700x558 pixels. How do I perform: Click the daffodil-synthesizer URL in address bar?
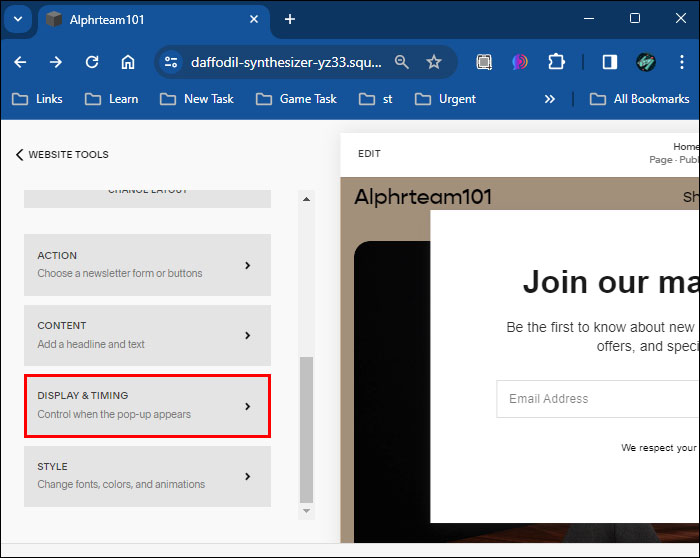tap(286, 62)
